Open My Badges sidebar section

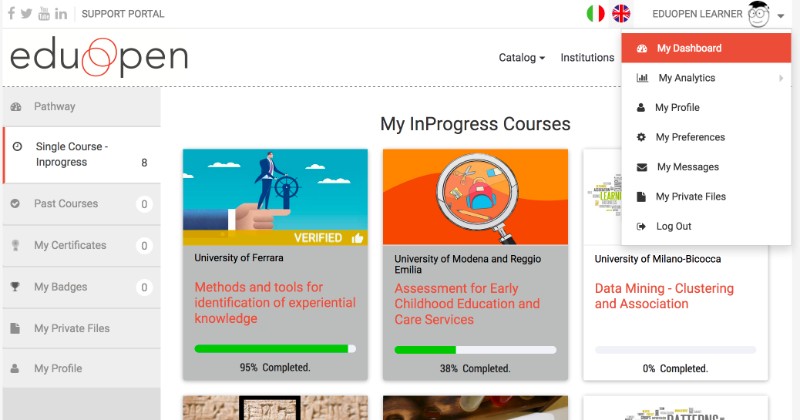(59, 287)
